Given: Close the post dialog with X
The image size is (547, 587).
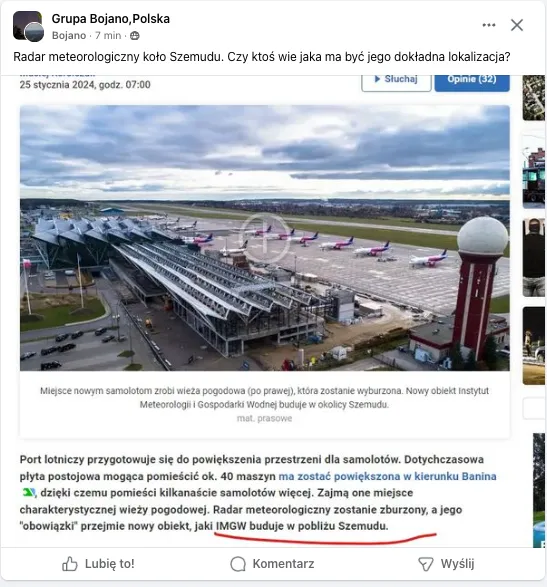Looking at the screenshot, I should (517, 25).
